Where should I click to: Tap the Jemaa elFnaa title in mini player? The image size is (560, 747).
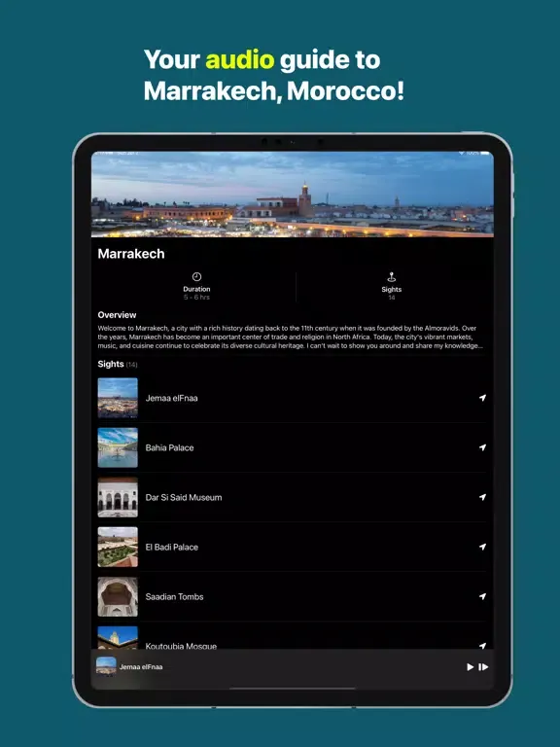pos(141,667)
